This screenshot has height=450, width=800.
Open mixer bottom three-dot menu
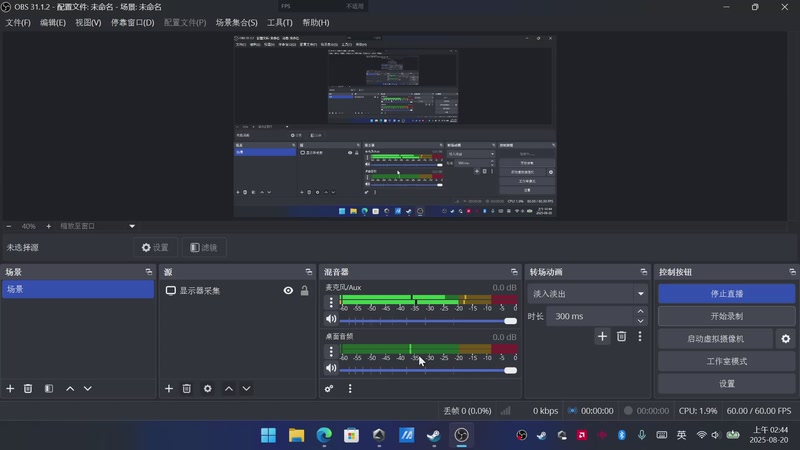click(350, 389)
